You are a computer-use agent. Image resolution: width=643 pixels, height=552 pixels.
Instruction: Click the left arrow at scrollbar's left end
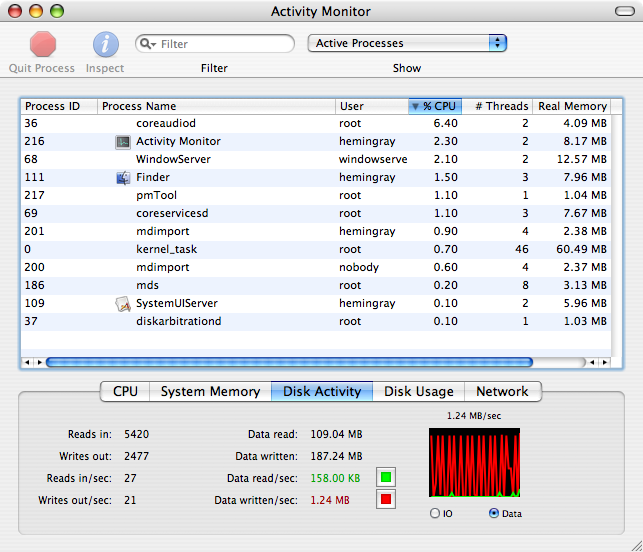click(x=27, y=362)
